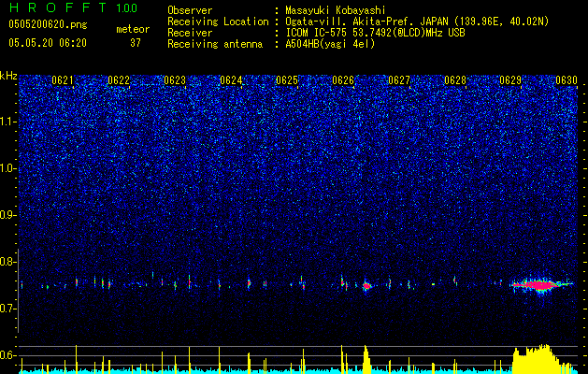Click the HROFFT program title
588x374 pixels.
(58, 7)
